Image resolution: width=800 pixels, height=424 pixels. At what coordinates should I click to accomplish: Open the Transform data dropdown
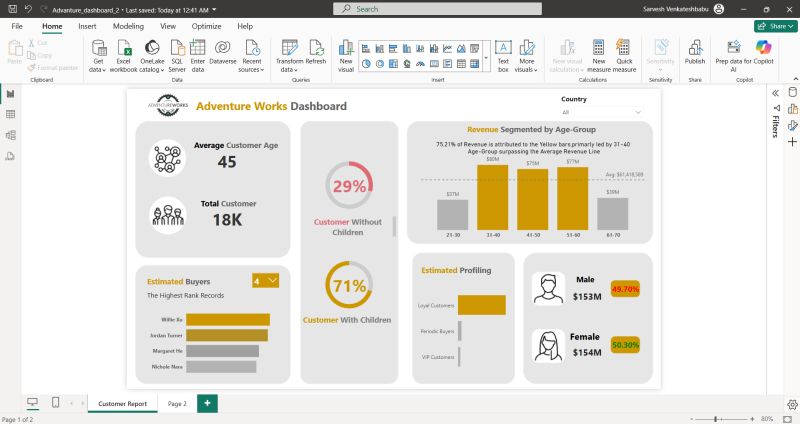(x=289, y=56)
